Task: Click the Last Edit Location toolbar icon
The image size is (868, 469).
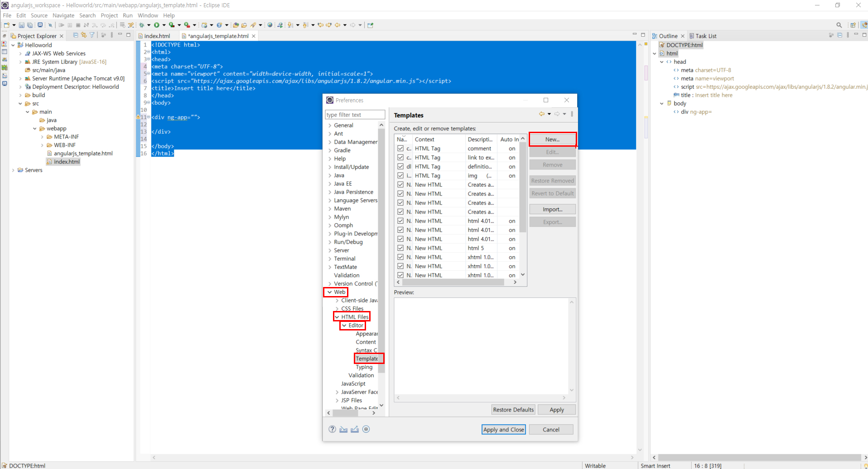Action: [320, 25]
